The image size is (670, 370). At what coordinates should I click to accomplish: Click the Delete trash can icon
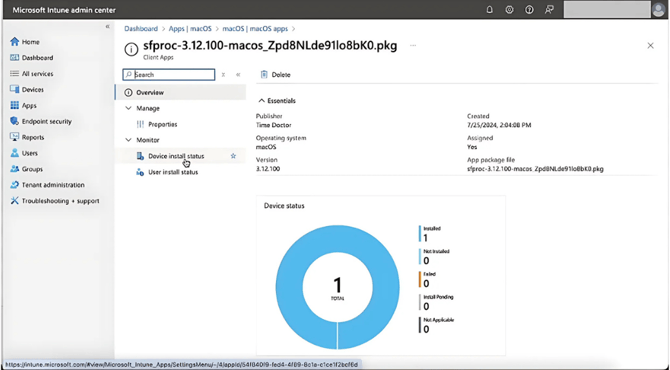click(x=264, y=74)
